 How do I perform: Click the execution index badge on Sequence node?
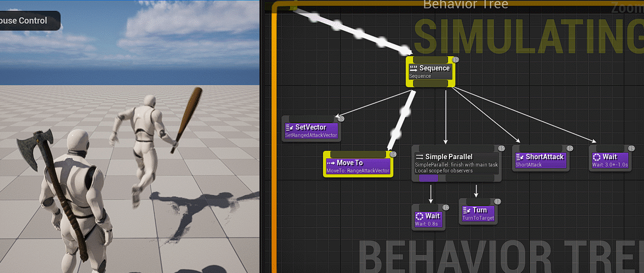click(455, 60)
